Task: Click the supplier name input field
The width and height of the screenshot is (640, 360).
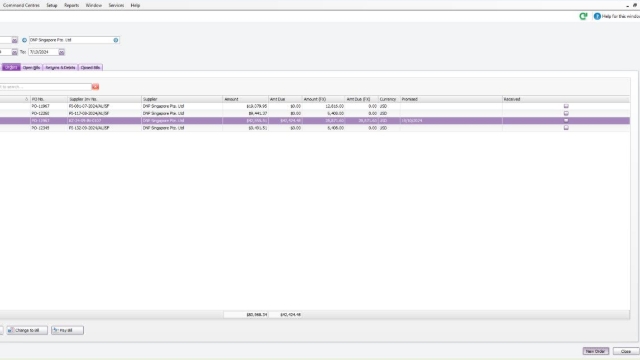Action: 70,40
